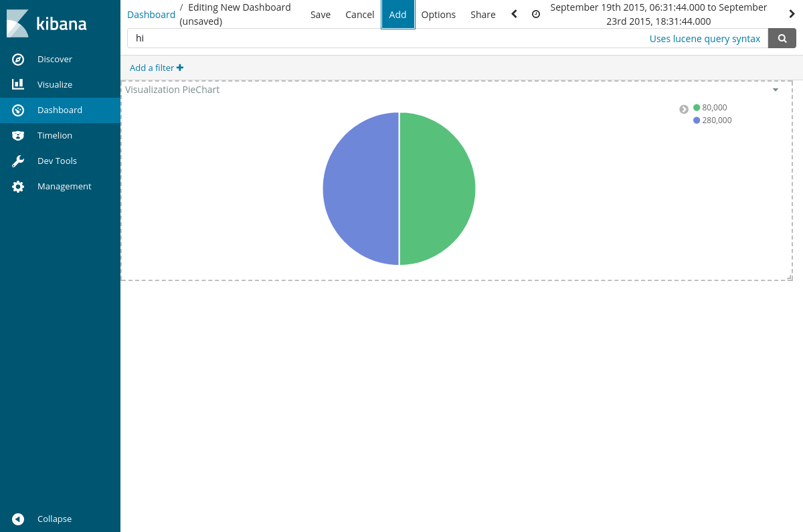Grab the panel resize handle corner
This screenshot has width=803, height=532.
790,277
